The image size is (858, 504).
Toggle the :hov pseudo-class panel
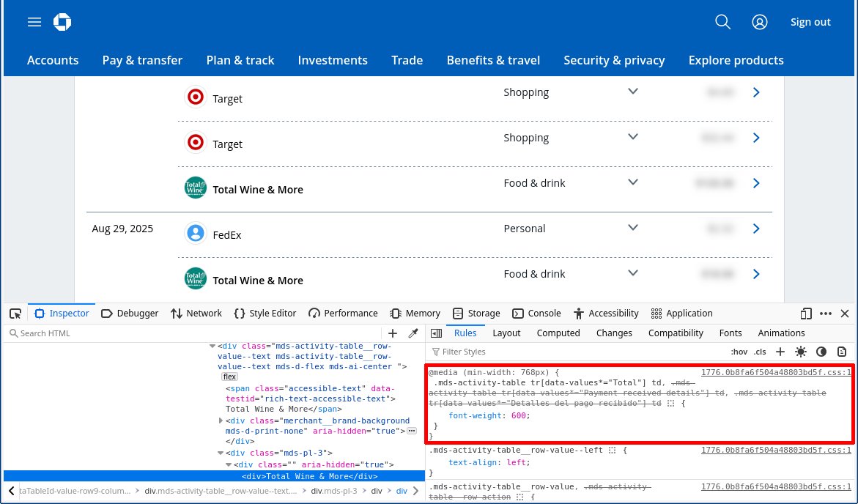739,352
